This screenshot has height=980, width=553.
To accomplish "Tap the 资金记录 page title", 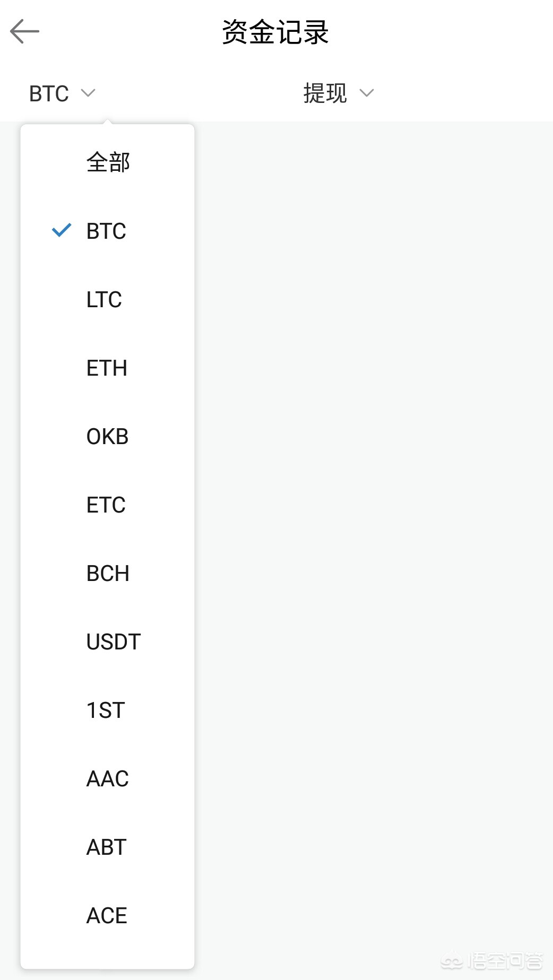I will 275,32.
